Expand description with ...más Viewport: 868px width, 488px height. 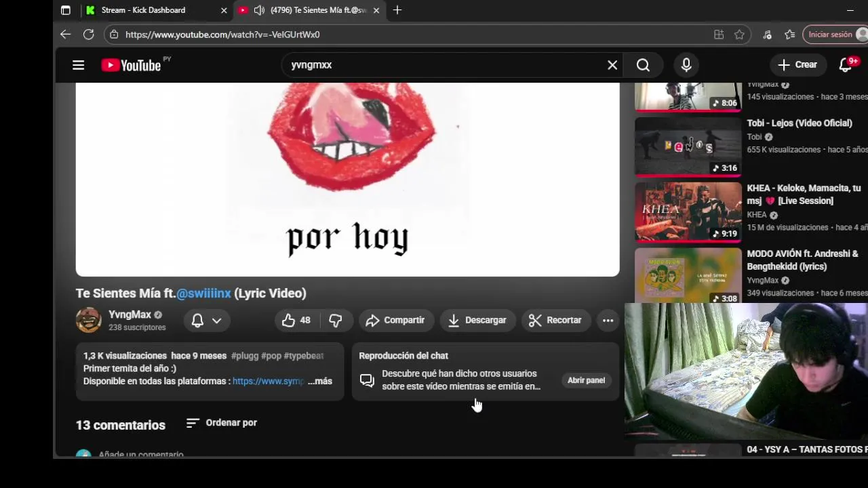320,382
